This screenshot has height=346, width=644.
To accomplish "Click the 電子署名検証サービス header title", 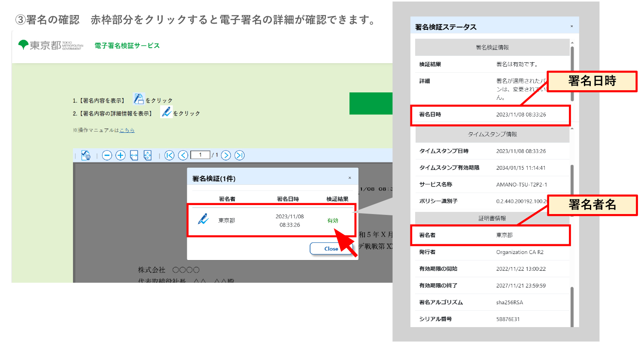I will click(127, 46).
